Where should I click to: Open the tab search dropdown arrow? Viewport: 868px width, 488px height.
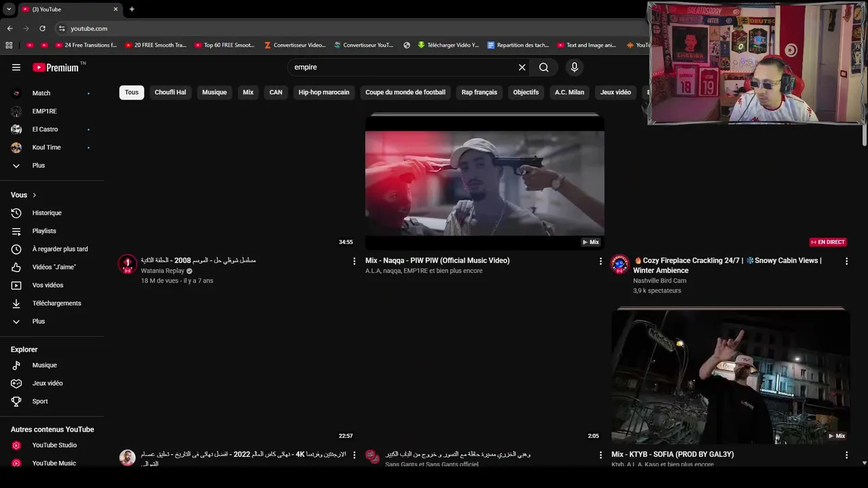(9, 9)
